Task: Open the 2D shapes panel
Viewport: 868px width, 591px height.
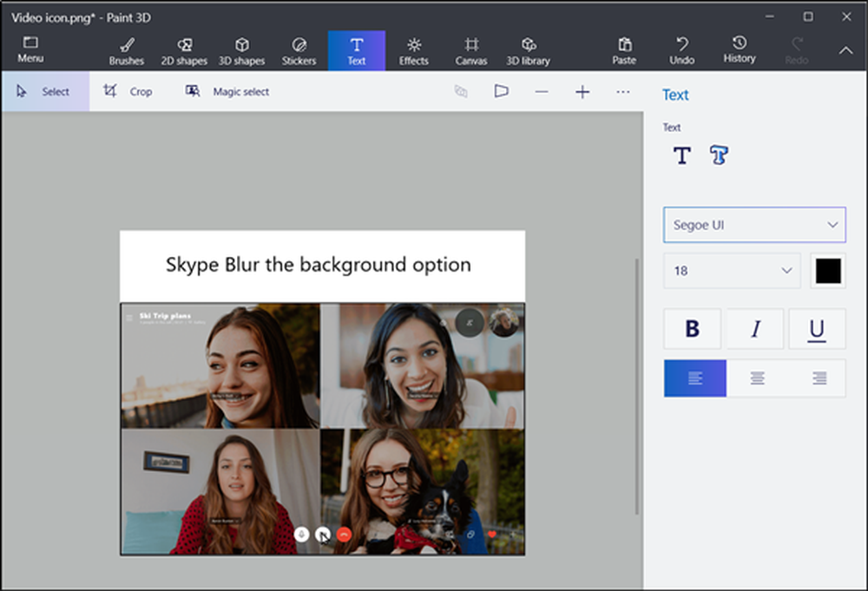Action: point(184,50)
